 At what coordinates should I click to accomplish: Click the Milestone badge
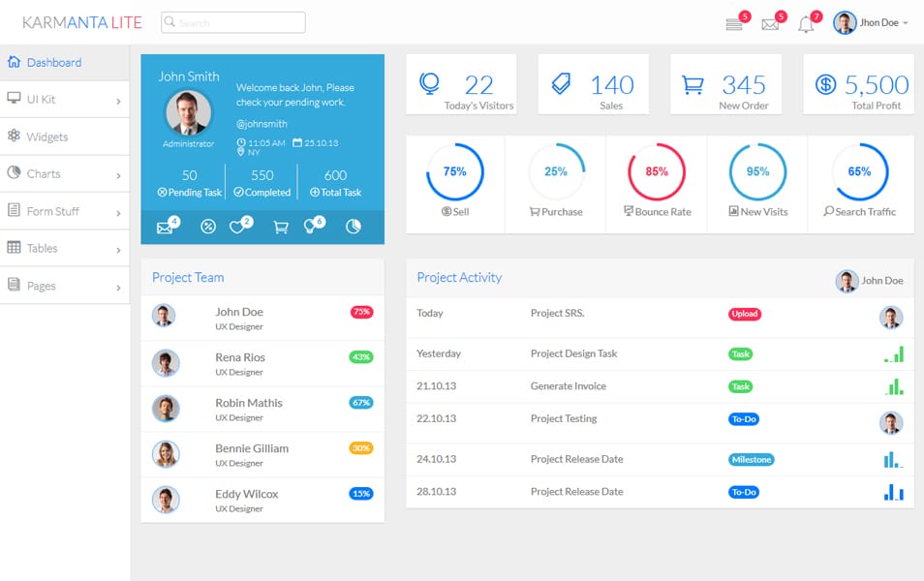pyautogui.click(x=752, y=460)
